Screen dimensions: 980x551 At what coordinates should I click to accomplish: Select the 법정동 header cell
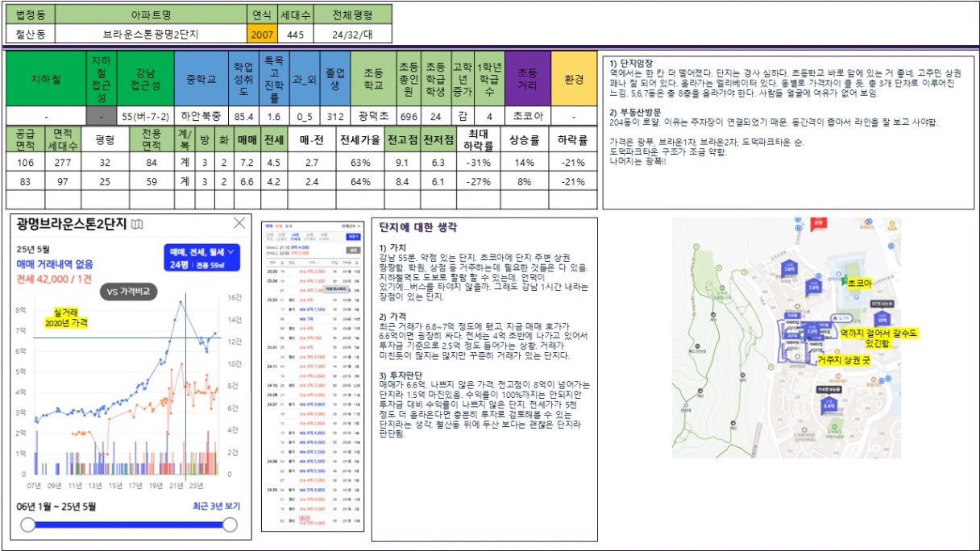pos(31,14)
